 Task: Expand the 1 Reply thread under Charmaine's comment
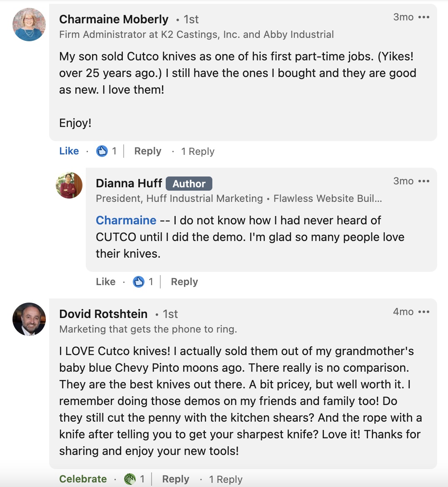[198, 151]
